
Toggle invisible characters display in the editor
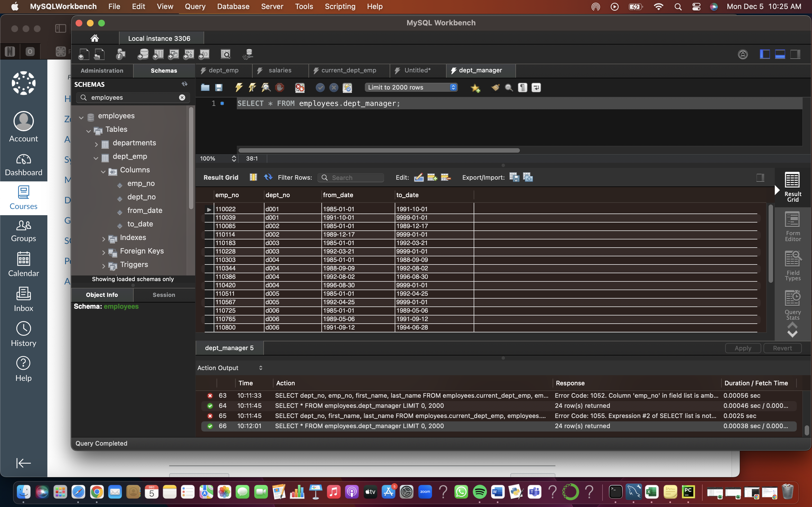tap(522, 88)
